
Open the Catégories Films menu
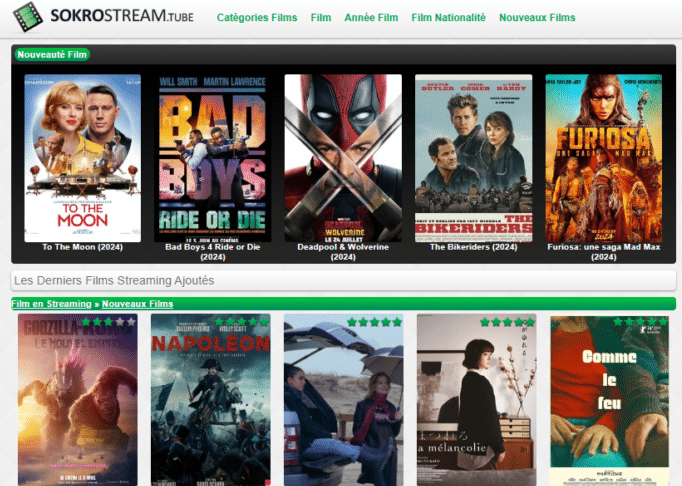tap(257, 17)
